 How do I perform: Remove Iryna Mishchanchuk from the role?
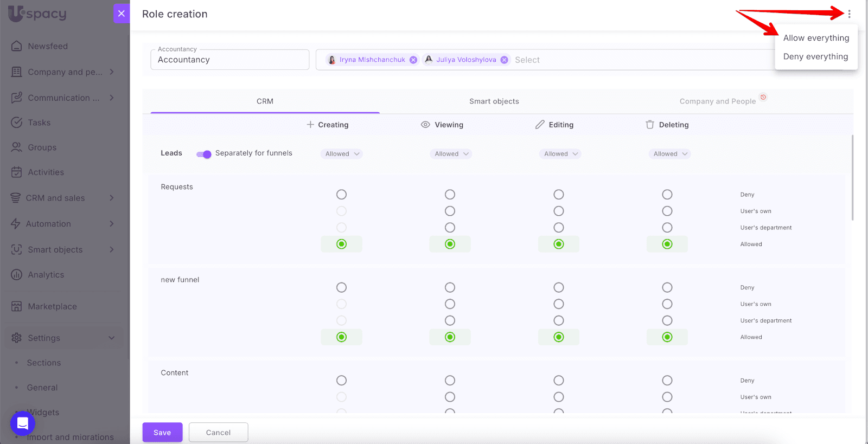click(x=413, y=60)
